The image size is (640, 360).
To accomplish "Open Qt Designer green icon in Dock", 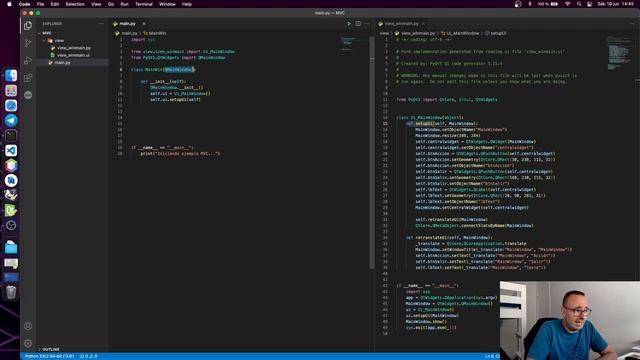I will (11, 211).
